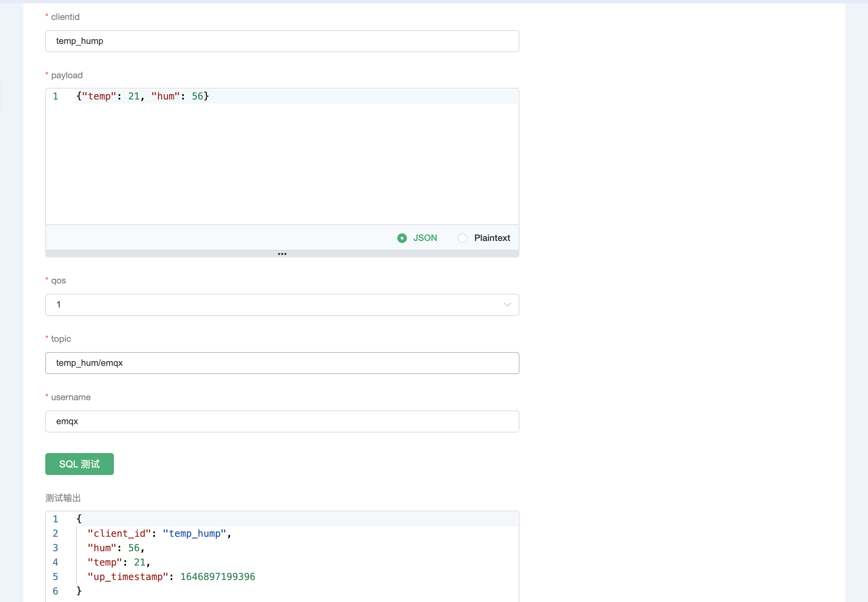Click the qos dropdown chevron arrow
868x602 pixels.
507,305
